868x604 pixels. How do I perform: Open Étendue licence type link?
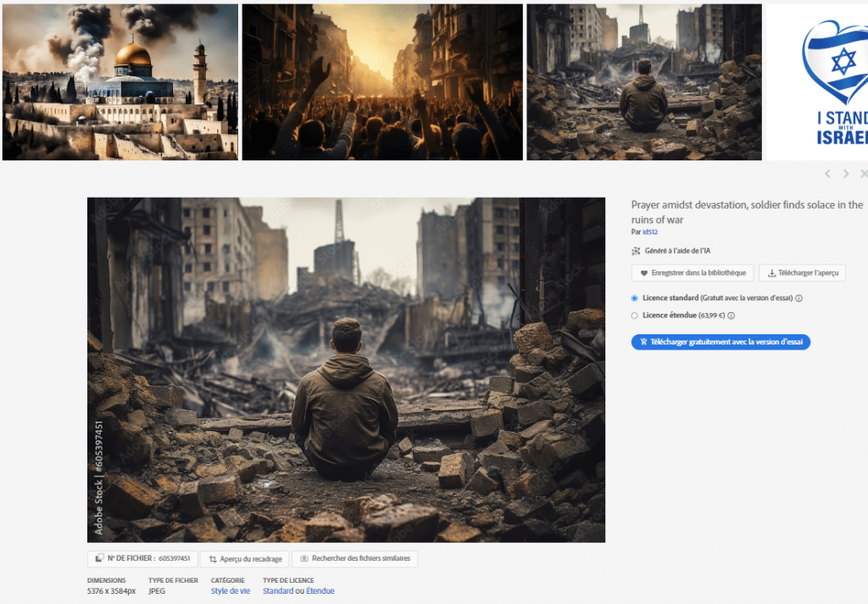click(x=320, y=590)
